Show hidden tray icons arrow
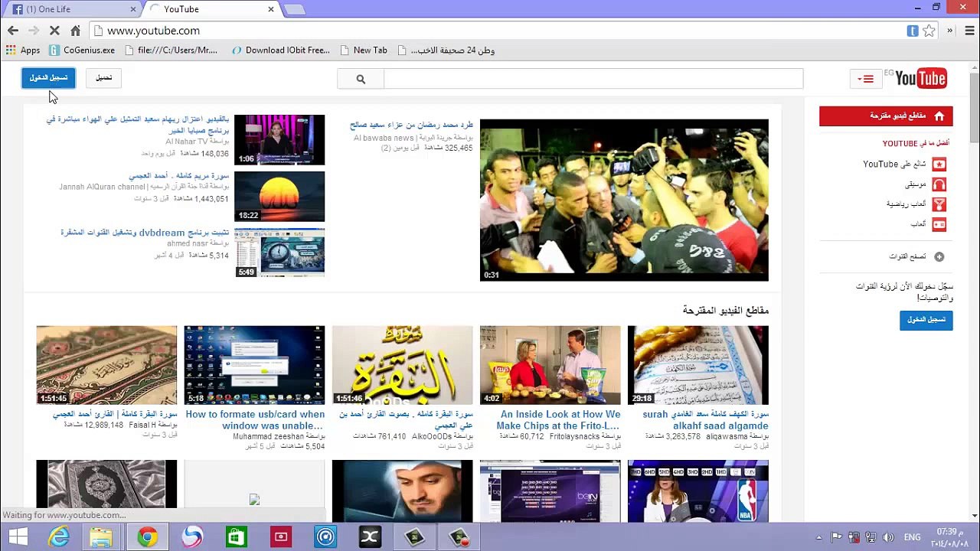This screenshot has width=980, height=551. click(819, 537)
